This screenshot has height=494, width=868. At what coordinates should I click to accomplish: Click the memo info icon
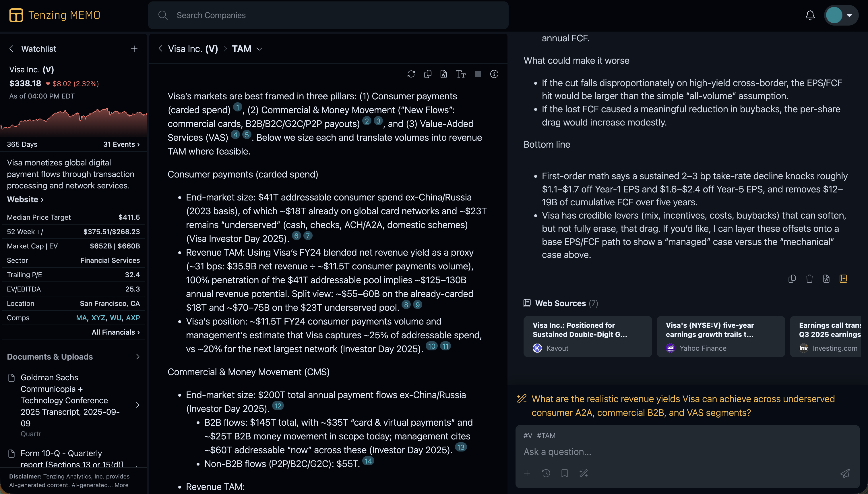click(x=494, y=74)
